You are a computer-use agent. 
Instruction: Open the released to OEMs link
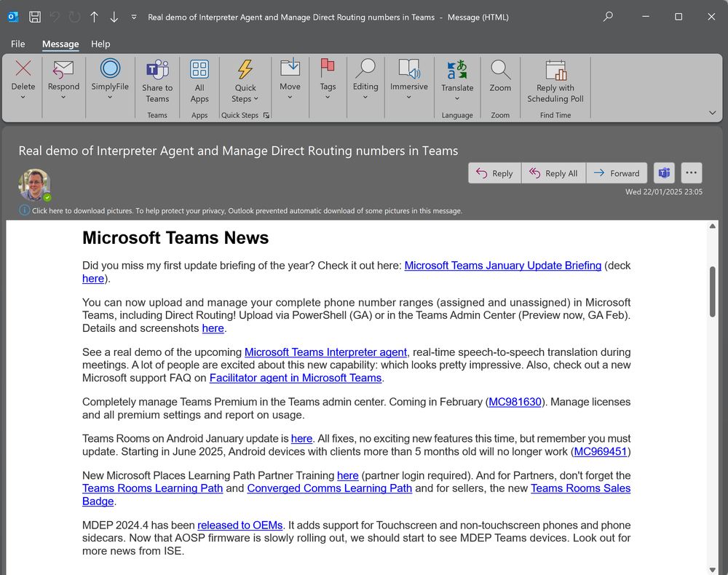click(x=240, y=526)
